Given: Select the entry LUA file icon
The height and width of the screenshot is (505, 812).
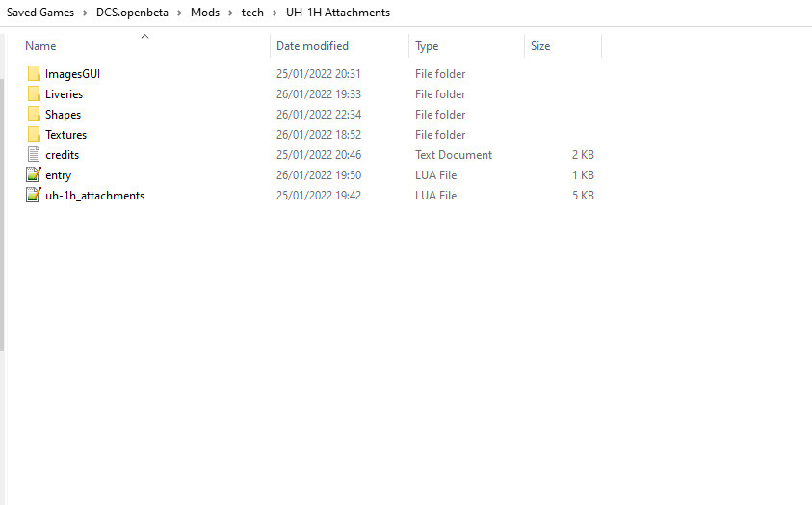Looking at the screenshot, I should [x=34, y=175].
